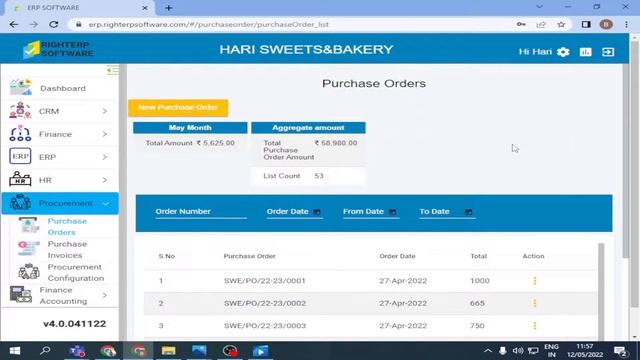This screenshot has width=640, height=360.
Task: Open action menu for order SWE/PO/22-23/0001
Action: 535,281
